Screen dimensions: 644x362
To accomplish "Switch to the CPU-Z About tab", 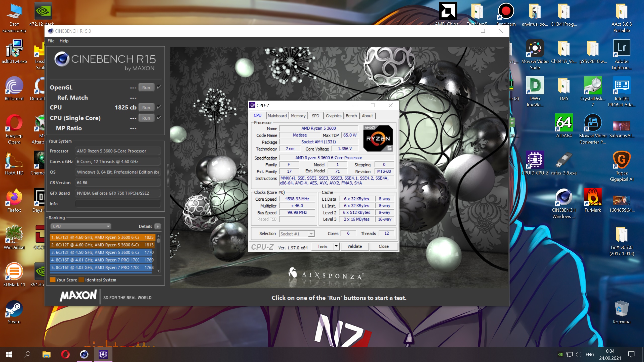I will 367,116.
